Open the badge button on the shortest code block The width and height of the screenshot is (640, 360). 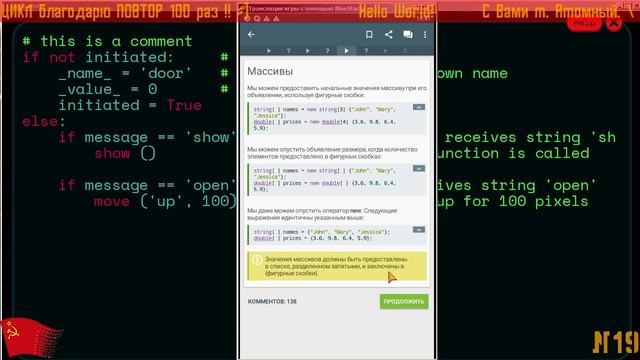point(419,229)
